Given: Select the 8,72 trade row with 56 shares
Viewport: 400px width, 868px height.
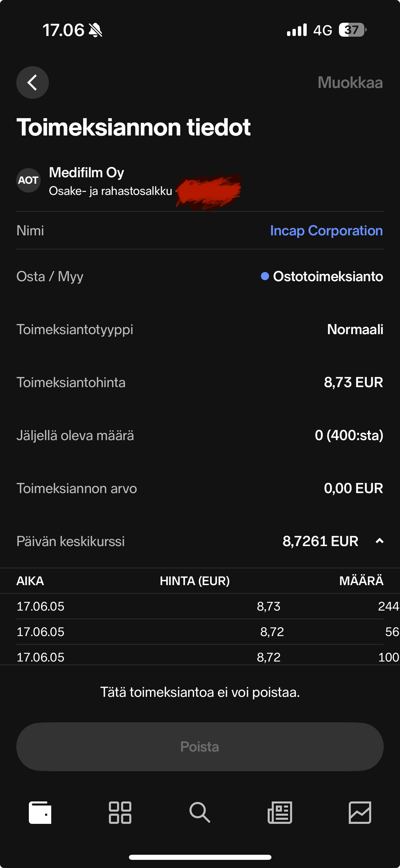Looking at the screenshot, I should coord(200,632).
